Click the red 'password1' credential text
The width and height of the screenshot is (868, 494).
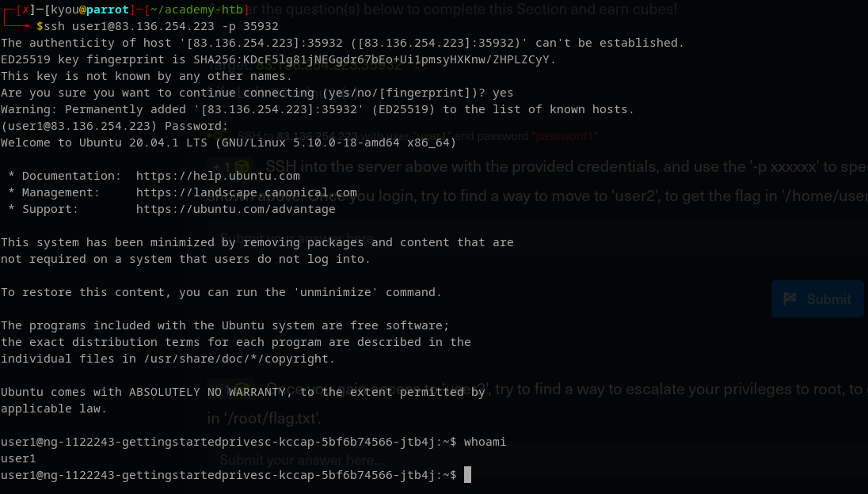coord(565,136)
